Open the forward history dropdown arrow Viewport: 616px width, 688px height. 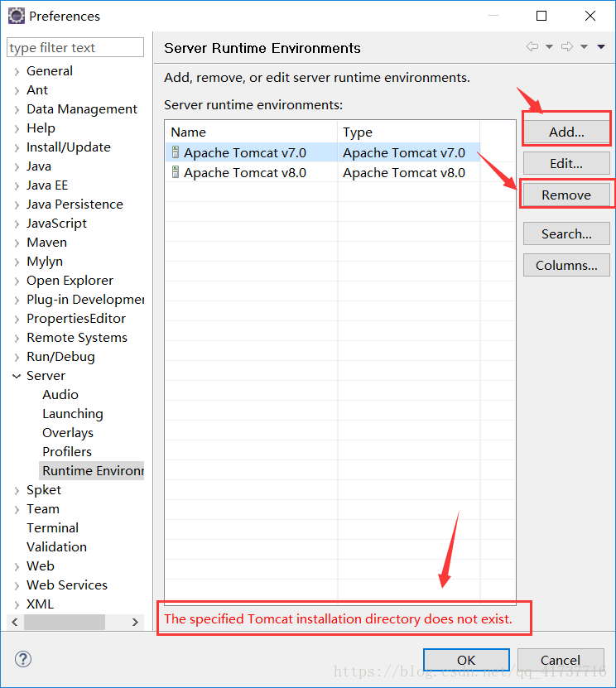585,46
